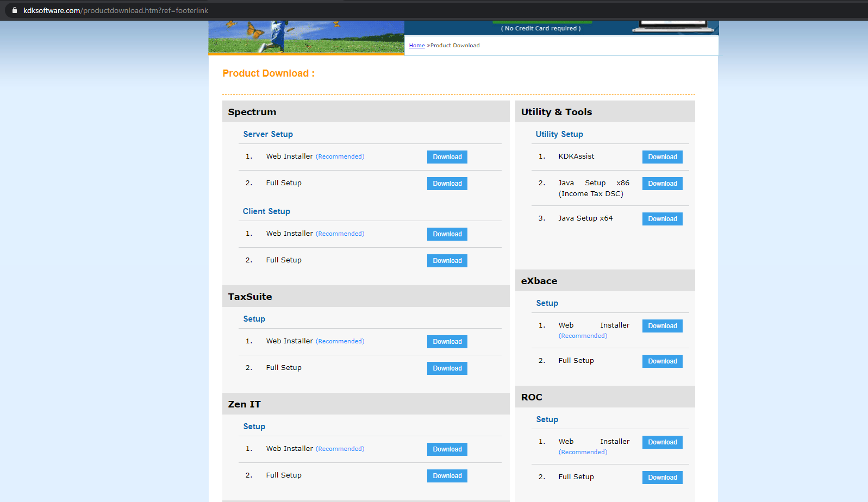This screenshot has height=502, width=868.
Task: Download eXbace Full Setup
Action: coord(663,361)
